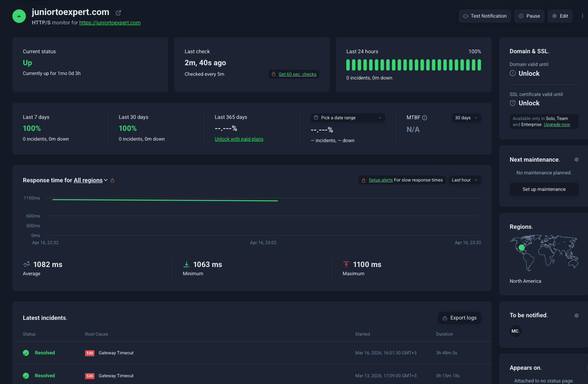
Task: Click 530 error badge for Mar 13 incident
Action: pos(90,376)
